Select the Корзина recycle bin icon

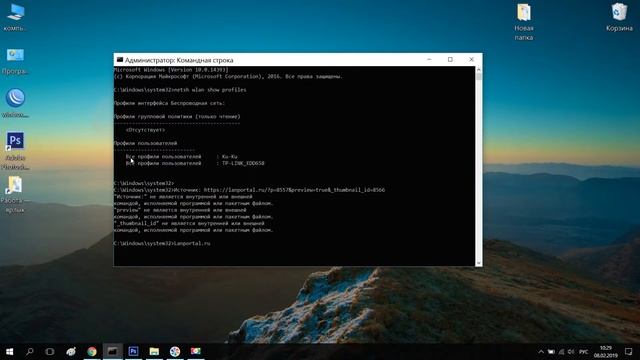click(619, 17)
